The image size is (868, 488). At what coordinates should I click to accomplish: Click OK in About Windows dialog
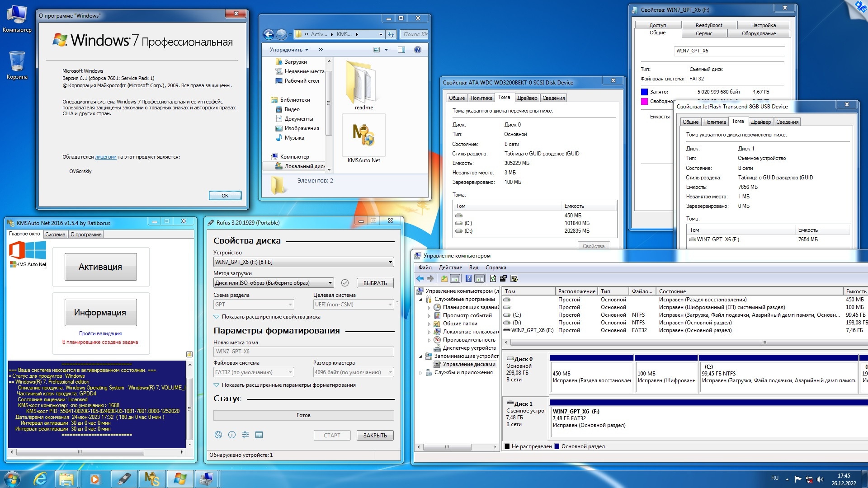(x=225, y=196)
